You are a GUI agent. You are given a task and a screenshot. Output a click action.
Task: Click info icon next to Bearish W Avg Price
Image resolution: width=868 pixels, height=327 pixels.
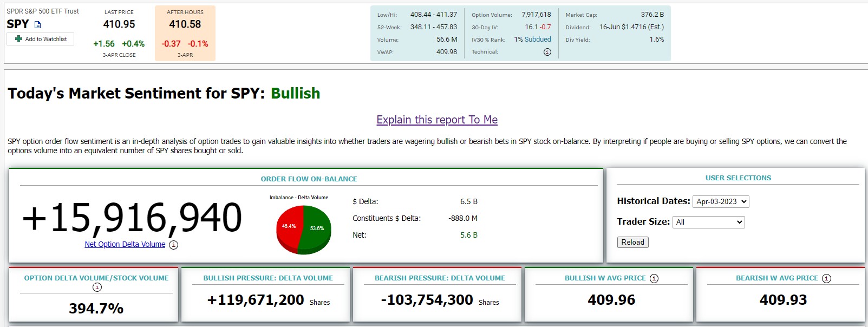tap(826, 278)
